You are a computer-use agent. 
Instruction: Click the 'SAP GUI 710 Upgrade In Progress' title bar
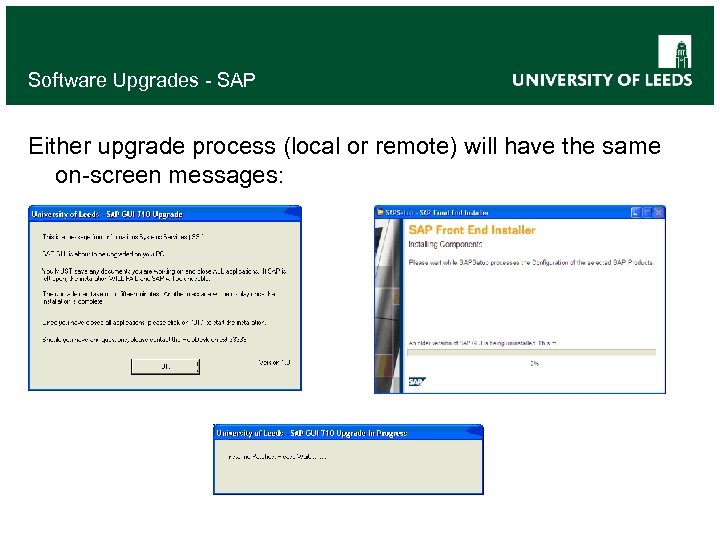click(348, 433)
